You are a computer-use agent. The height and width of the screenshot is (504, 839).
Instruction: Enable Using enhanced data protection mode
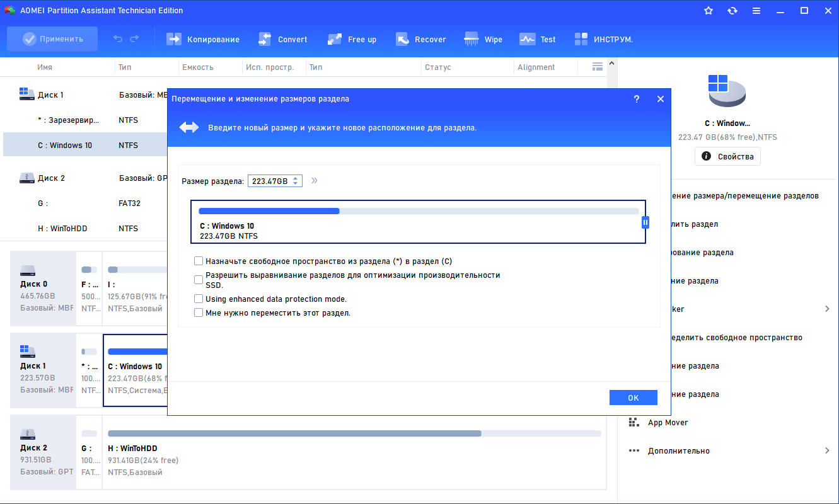(x=199, y=299)
